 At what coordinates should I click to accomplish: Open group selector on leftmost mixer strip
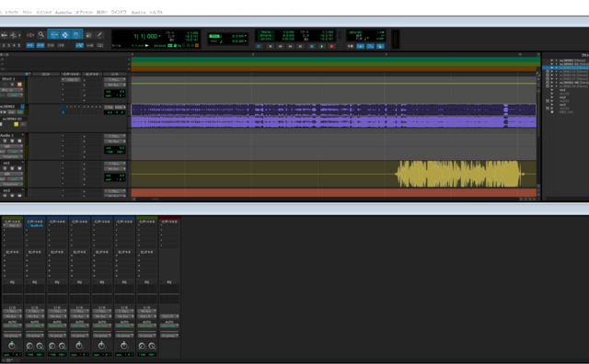pos(12,336)
